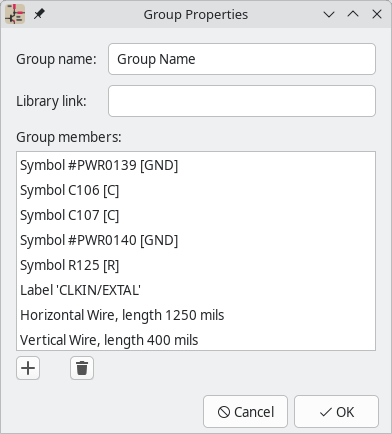Image resolution: width=392 pixels, height=434 pixels.
Task: Minimize dialog using the down chevron
Action: pos(329,14)
